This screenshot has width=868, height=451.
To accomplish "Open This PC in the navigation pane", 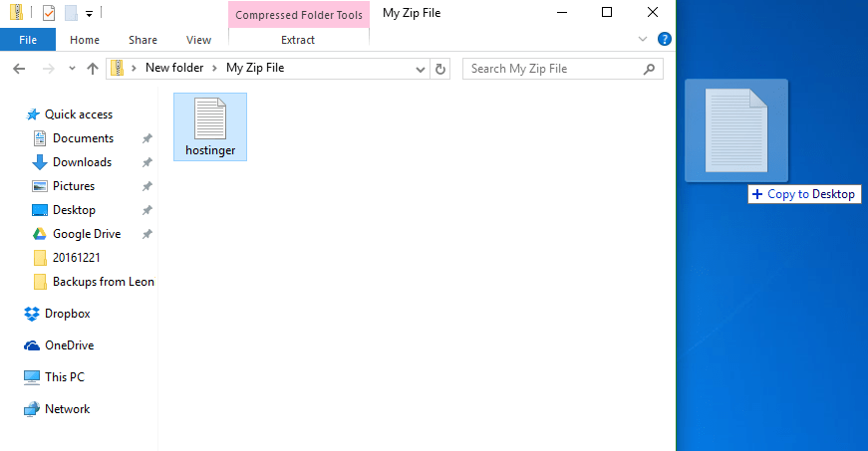I will click(x=64, y=377).
